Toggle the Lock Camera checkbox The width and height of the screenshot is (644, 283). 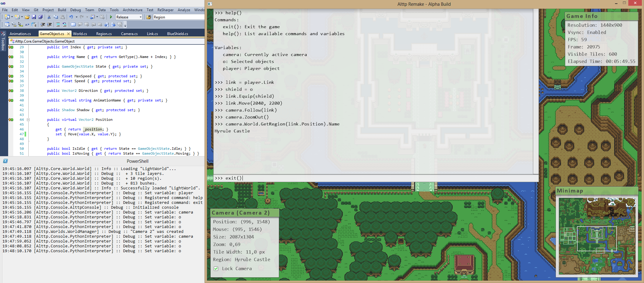click(216, 269)
